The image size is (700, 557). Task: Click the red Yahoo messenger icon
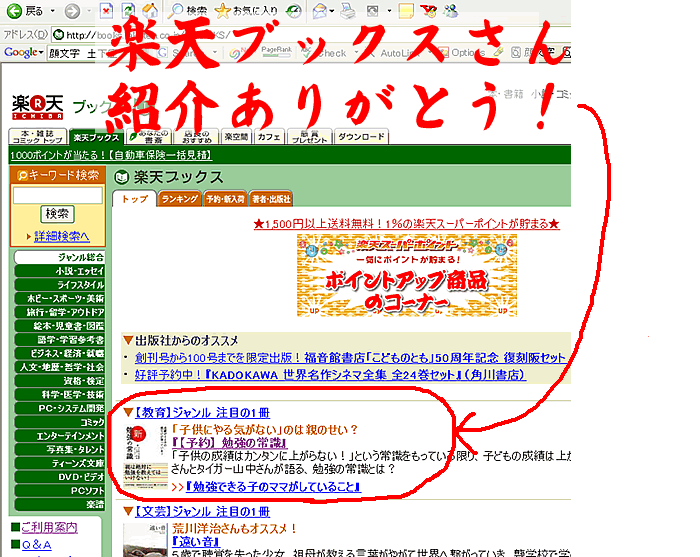(x=429, y=11)
